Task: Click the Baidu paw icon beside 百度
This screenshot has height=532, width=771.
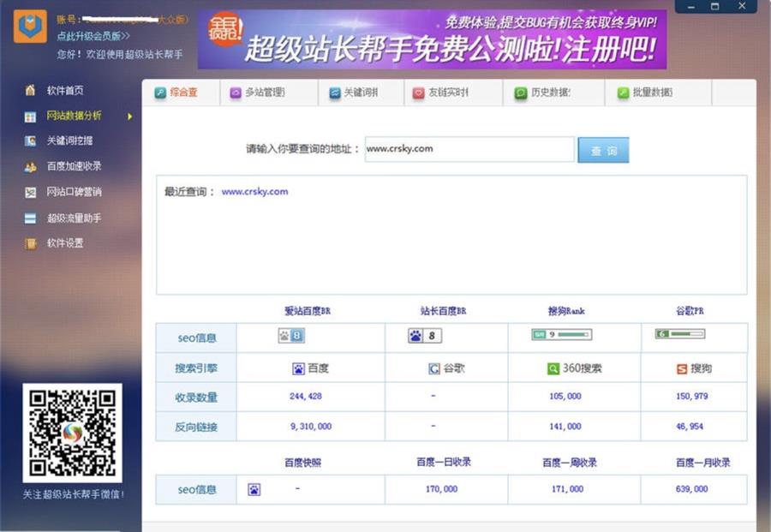Action: tap(298, 368)
